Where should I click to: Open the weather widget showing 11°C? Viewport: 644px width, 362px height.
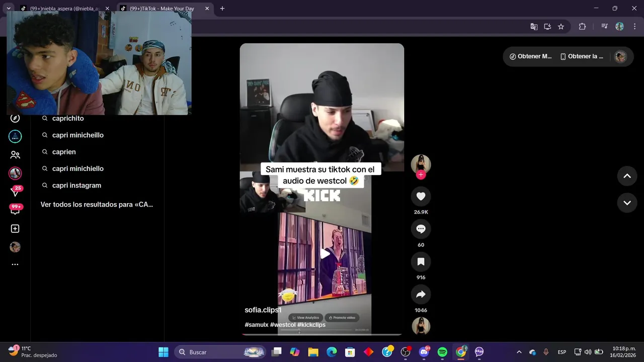coord(33,351)
